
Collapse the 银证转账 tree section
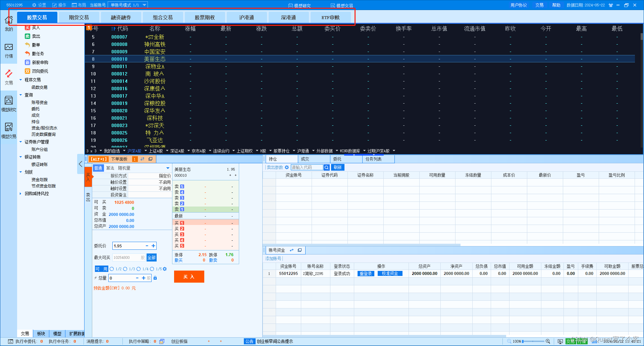[20, 157]
